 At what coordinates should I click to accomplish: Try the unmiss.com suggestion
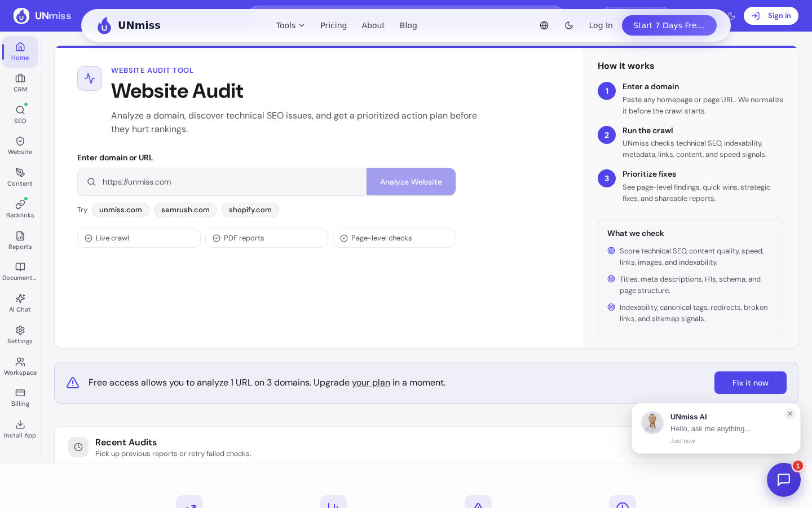121,210
